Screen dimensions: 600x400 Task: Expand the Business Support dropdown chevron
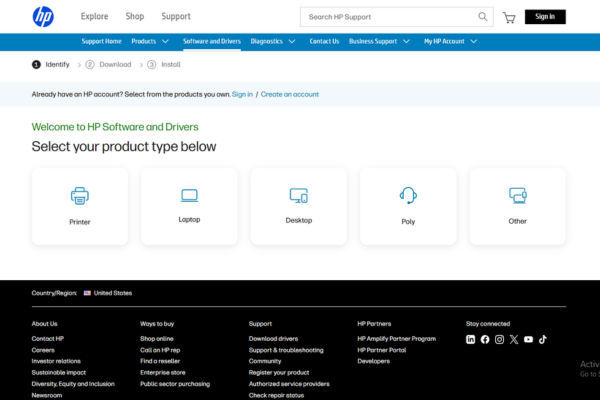406,41
